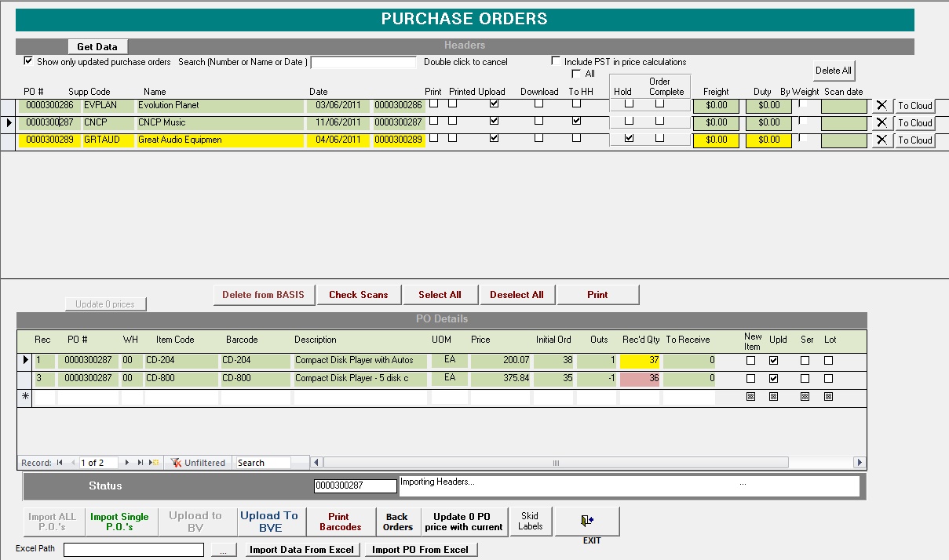Click the EXIT door icon button
949x560 pixels.
[x=587, y=521]
